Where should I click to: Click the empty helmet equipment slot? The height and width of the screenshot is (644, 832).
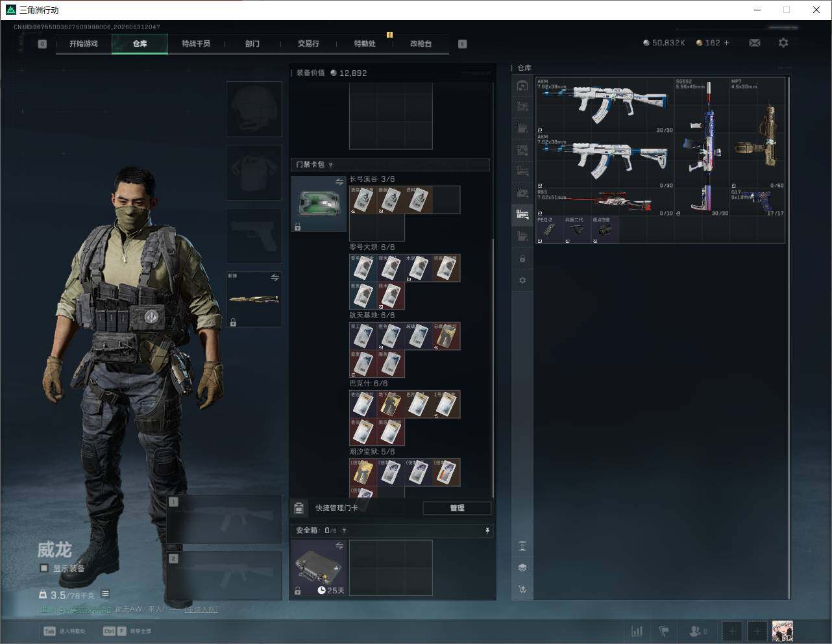pos(254,108)
